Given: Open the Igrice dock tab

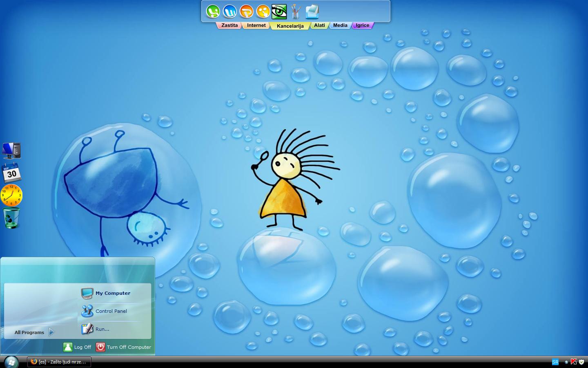Looking at the screenshot, I should [362, 25].
